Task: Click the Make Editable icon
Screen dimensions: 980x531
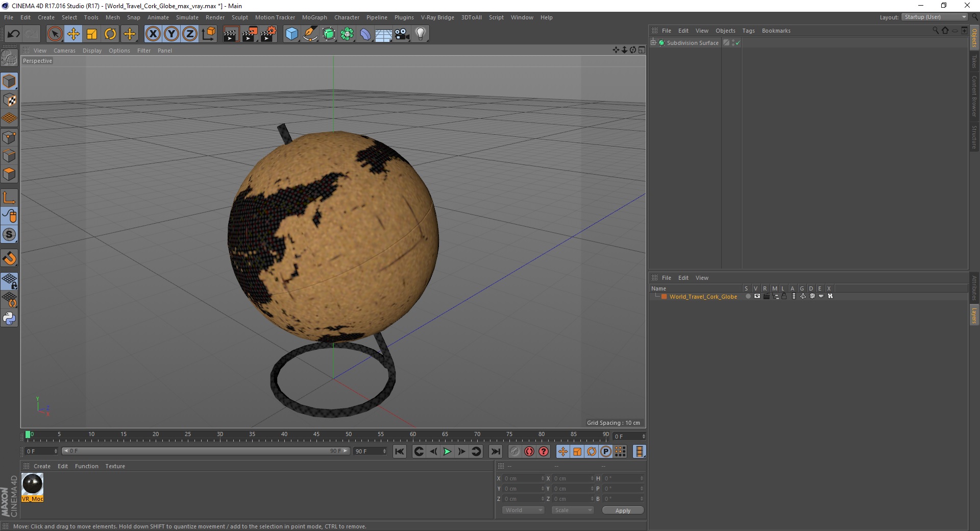Action: point(9,58)
